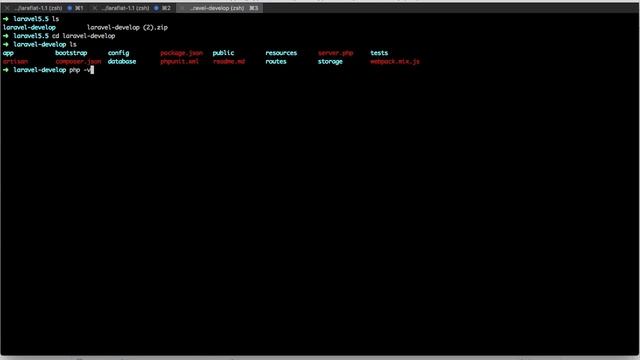The image size is (640, 360).
Task: Click the 'laravel-develop (2).zip' file name
Action: 127,27
